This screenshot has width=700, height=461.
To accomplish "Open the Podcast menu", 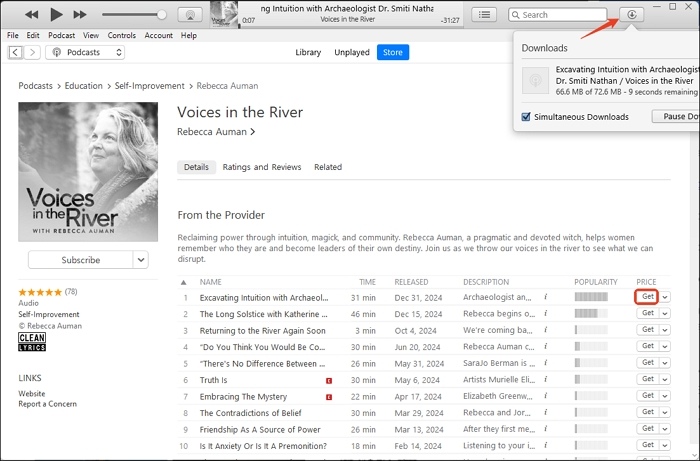I will 62,35.
